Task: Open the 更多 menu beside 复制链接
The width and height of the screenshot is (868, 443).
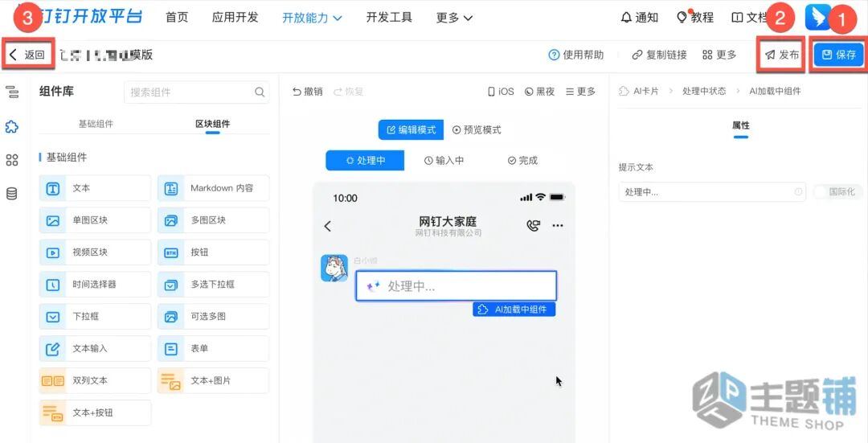Action: pos(719,55)
